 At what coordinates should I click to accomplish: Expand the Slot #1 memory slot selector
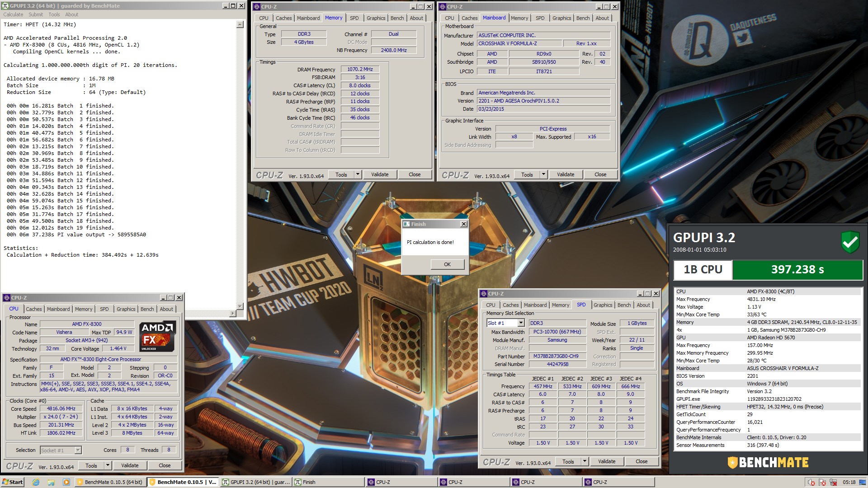coord(521,323)
